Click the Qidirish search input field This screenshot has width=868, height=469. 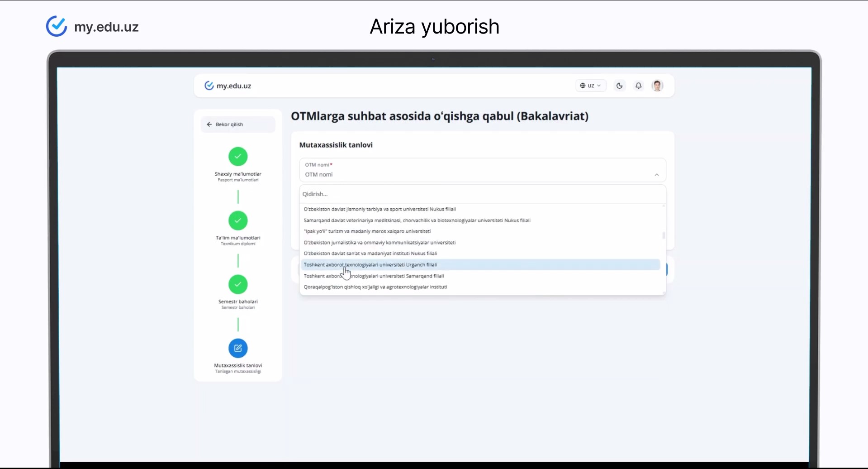tap(483, 194)
